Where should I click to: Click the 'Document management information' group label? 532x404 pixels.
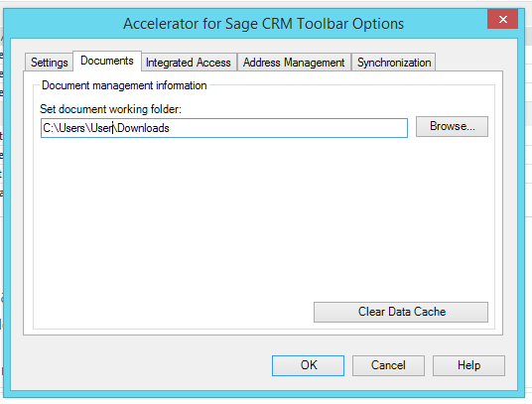pos(124,85)
